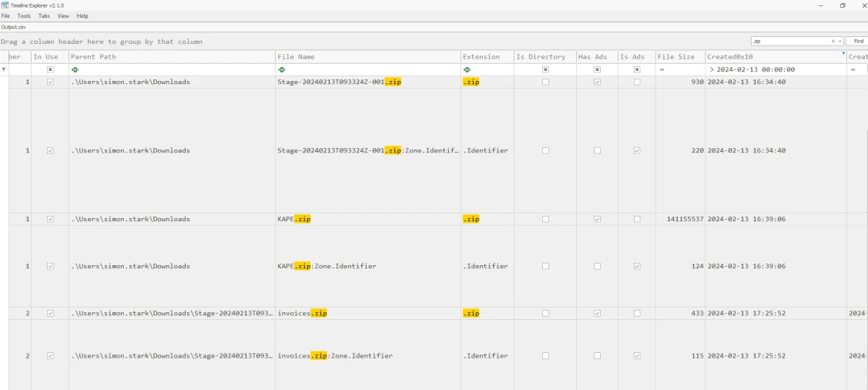Screen dimensions: 868x390
Task: Click file size value 124
Action: [x=698, y=267]
